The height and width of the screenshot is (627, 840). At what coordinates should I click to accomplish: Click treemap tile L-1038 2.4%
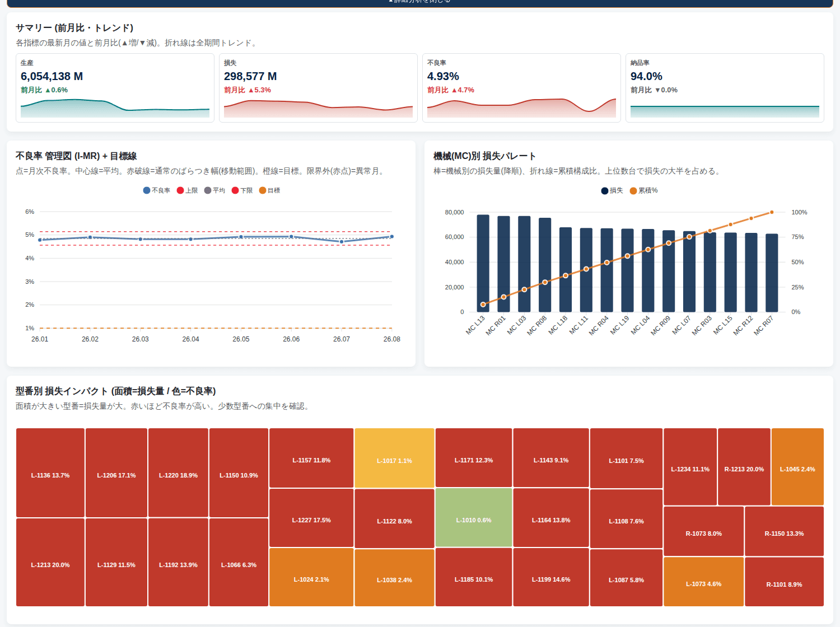394,578
